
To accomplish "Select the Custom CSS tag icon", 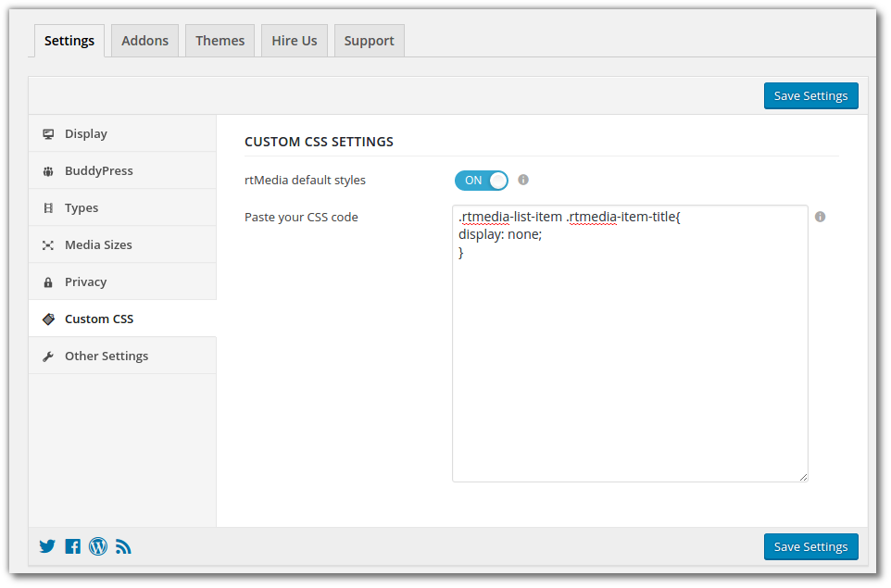I will pos(47,319).
